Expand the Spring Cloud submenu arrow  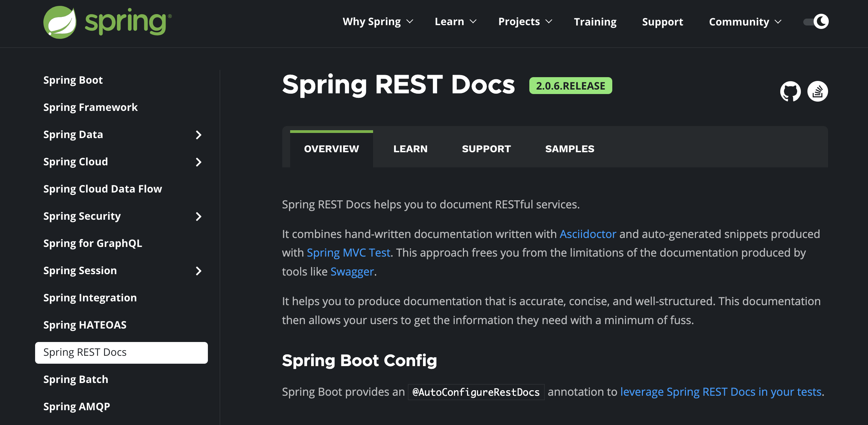198,162
